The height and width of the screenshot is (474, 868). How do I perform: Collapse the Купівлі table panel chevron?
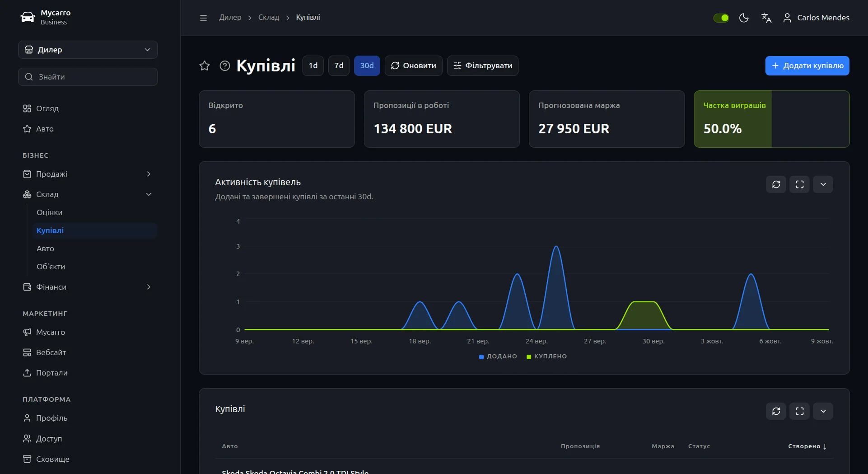[823, 411]
